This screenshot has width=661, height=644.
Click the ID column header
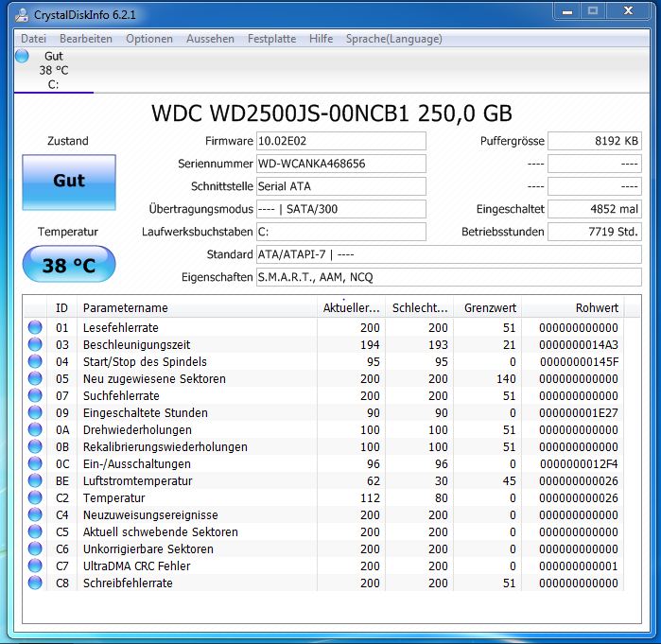pyautogui.click(x=61, y=308)
